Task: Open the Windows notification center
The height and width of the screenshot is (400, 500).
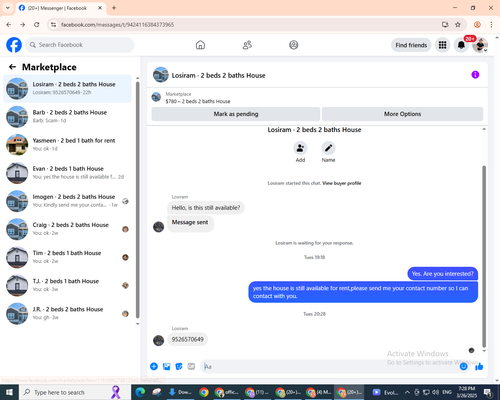Action: (x=487, y=392)
